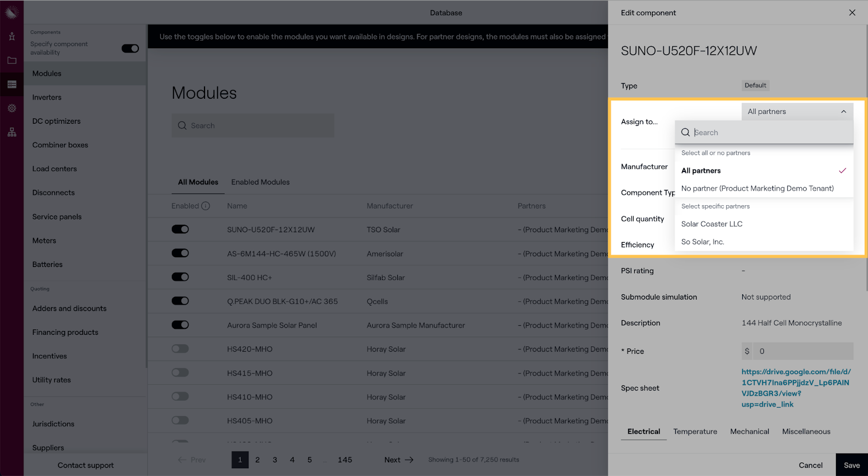Open Disconnects in the sidebar
The height and width of the screenshot is (476, 868).
(x=85, y=193)
